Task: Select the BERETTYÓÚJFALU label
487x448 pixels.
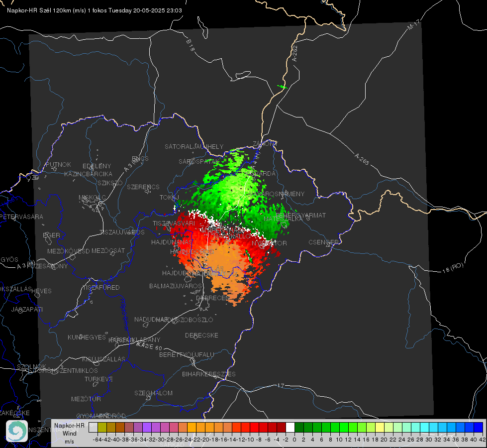Action: [187, 355]
